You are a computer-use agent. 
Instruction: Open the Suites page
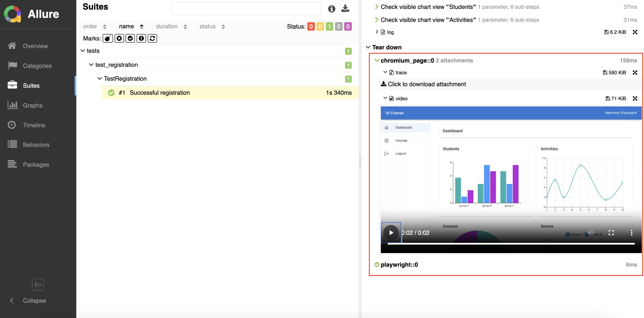(38, 86)
